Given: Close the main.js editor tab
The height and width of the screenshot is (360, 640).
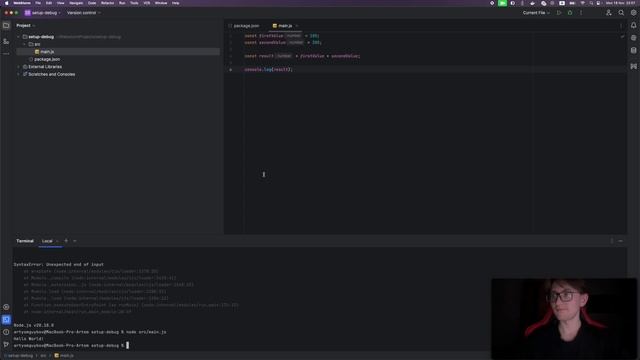Looking at the screenshot, I should (297, 26).
